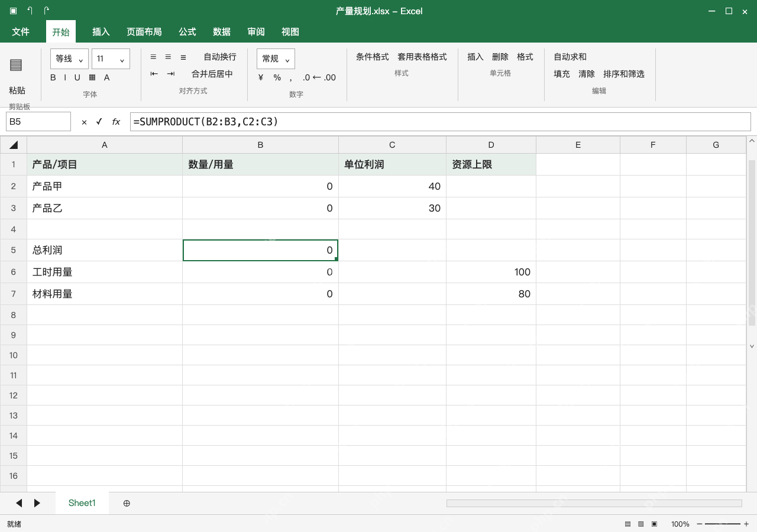Click the 合并后居中 merge button

(212, 74)
